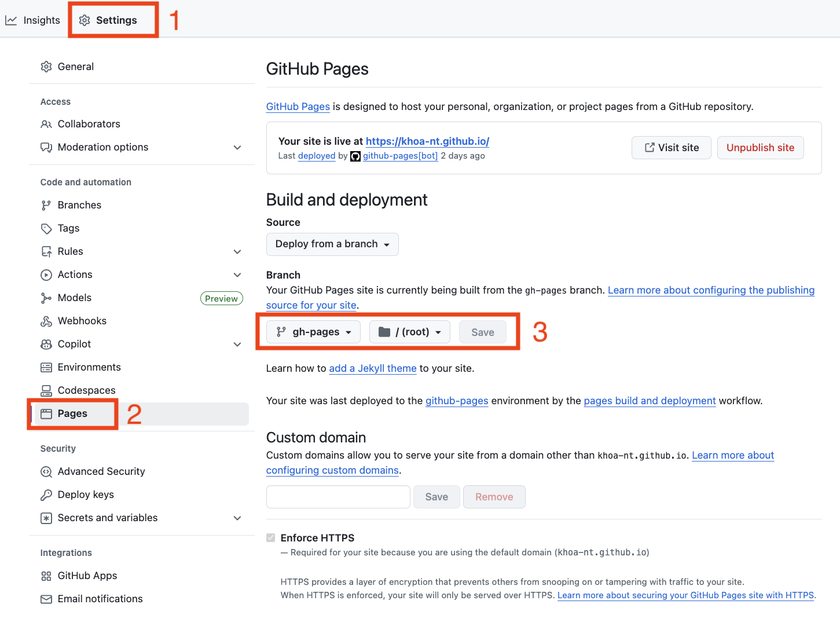Open the Deploy from a branch dropdown
The image size is (840, 626).
coord(332,244)
